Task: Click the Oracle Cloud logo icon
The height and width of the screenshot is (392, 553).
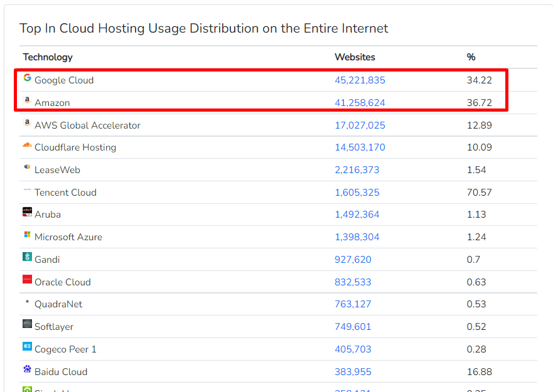Action: (x=27, y=279)
